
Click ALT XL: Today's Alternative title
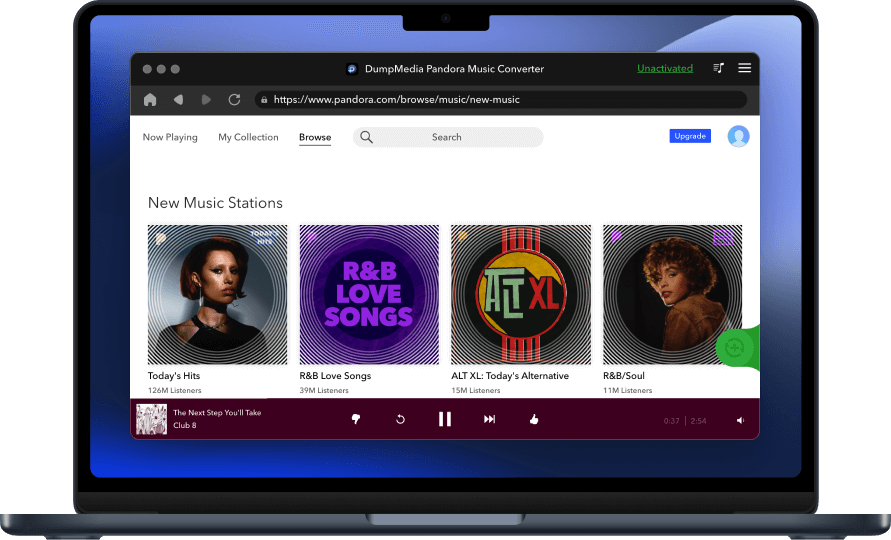pos(510,376)
